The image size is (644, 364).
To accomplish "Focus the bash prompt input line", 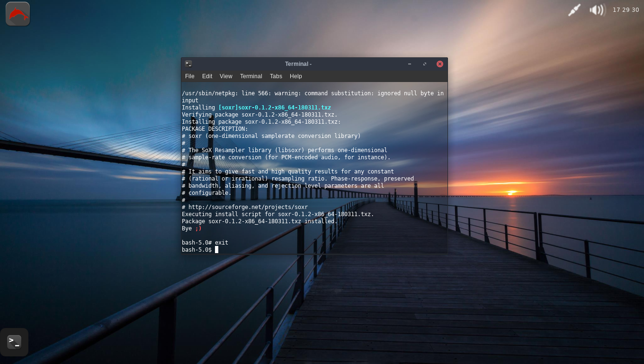I will pos(217,250).
